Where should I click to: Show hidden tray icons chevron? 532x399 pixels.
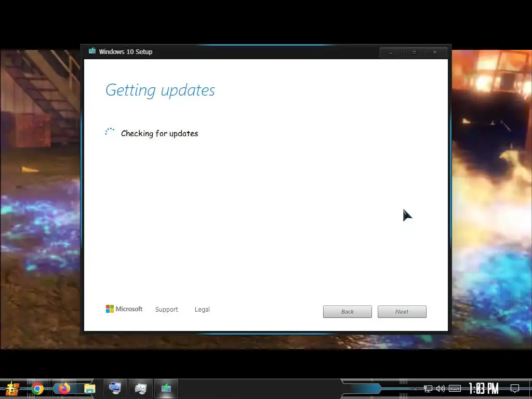(x=415, y=389)
